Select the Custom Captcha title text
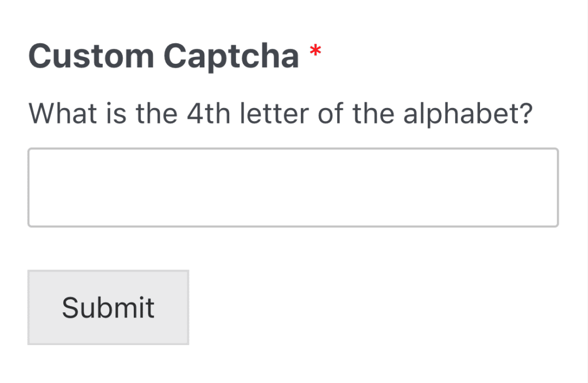Screen dimensions: 588x383 click(164, 55)
